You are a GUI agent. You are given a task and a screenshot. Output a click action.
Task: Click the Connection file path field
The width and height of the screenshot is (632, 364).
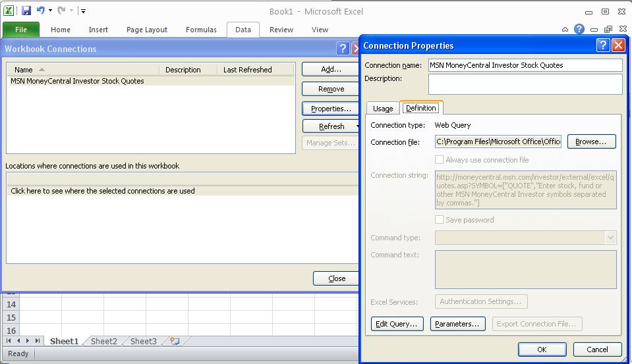click(498, 142)
